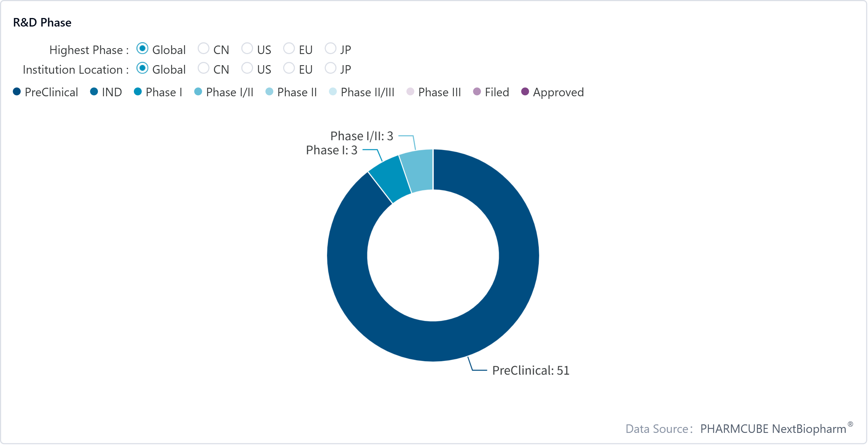This screenshot has height=445, width=868.
Task: Choose CN under Highest Phase
Action: coord(203,49)
